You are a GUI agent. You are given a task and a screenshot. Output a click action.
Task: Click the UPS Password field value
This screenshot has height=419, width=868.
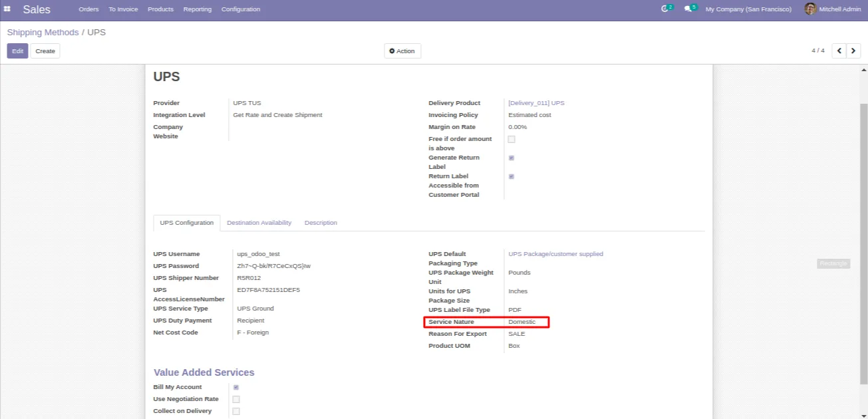coord(273,266)
